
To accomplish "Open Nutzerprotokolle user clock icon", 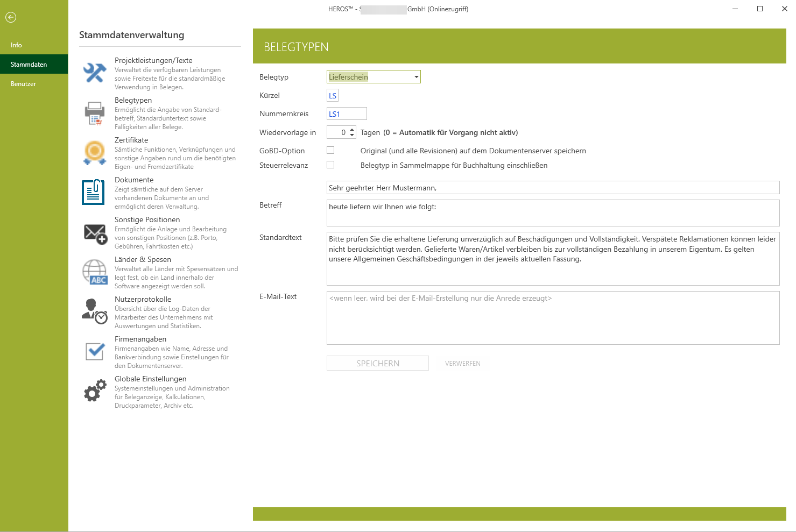I will tap(95, 312).
